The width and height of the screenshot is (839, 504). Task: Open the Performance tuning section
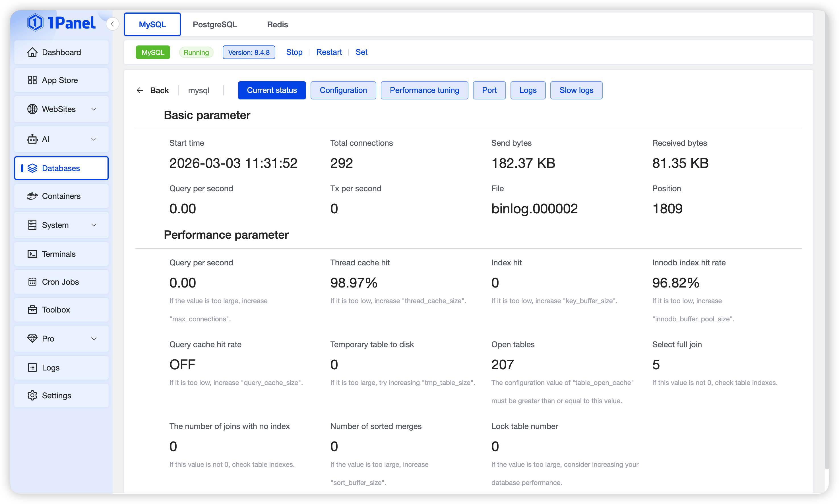point(424,90)
